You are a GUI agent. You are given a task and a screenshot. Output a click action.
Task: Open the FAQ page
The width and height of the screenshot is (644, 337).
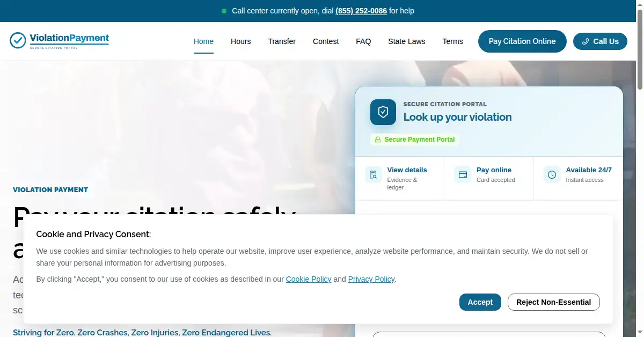pyautogui.click(x=363, y=41)
